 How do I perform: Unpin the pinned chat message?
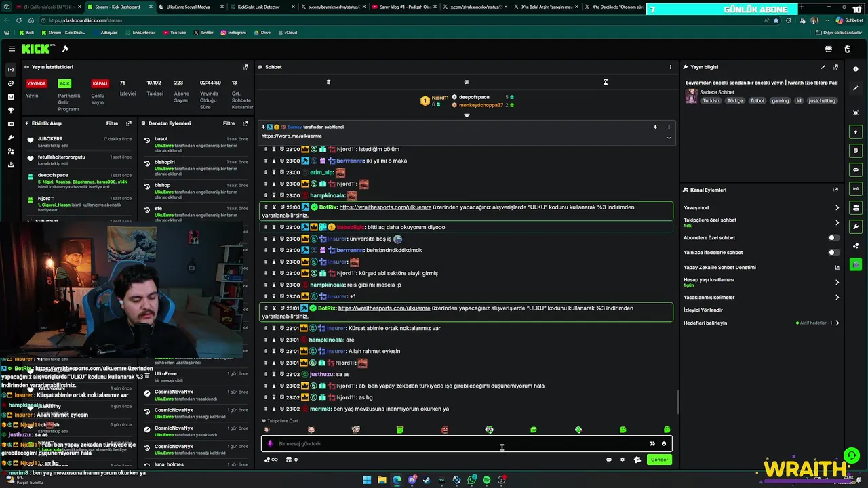click(655, 127)
